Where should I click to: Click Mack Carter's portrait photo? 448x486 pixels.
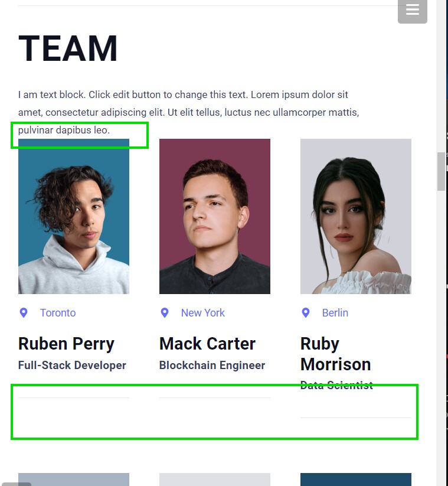214,216
